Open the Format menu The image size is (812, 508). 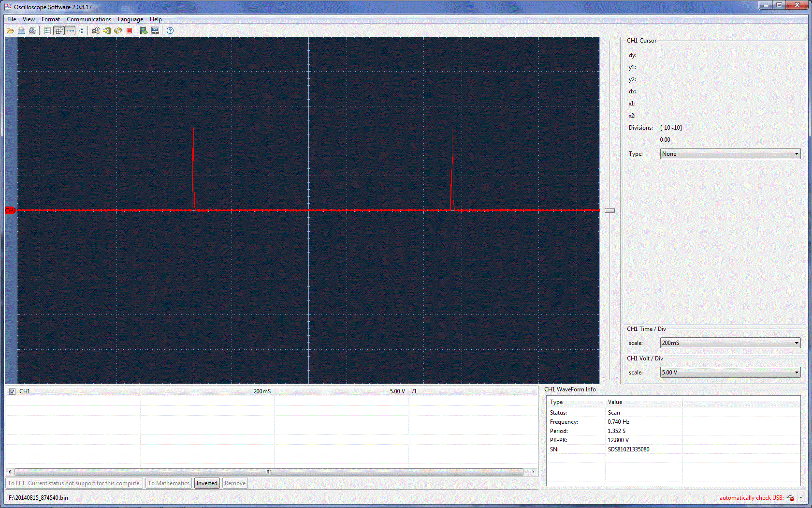coord(51,19)
